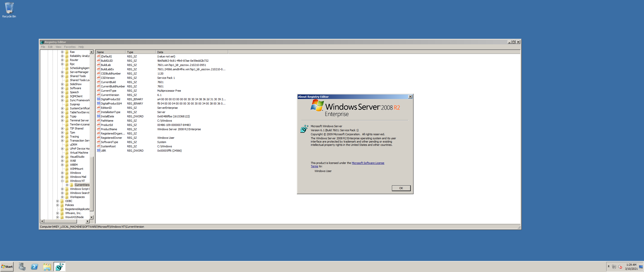Click the EditionID string value icon
The width and height of the screenshot is (644, 272).
click(x=99, y=108)
